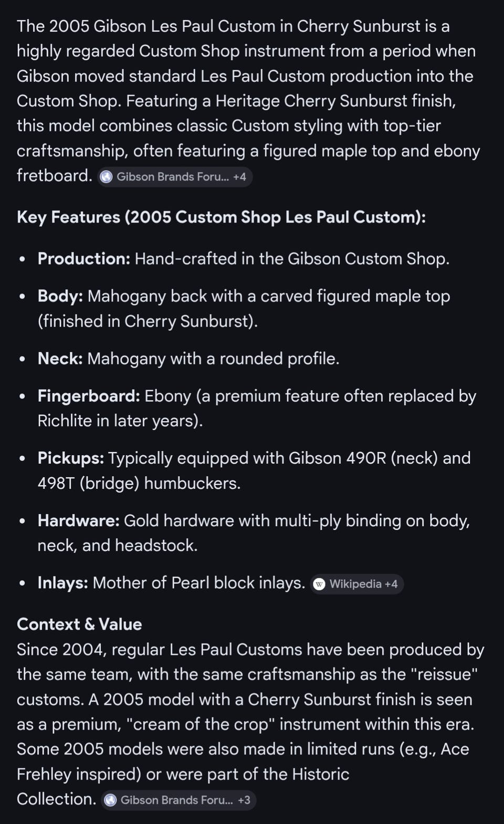Click the bold "Neck:" label
Screen dimensions: 504x824
click(60, 359)
